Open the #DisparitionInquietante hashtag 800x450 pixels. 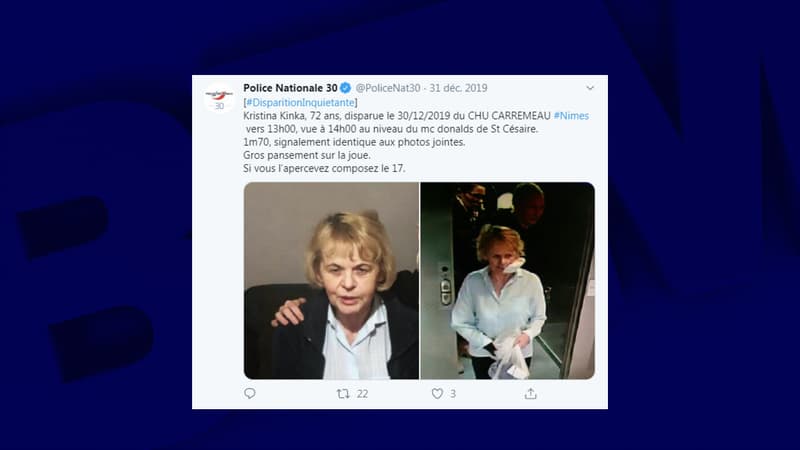click(x=300, y=102)
